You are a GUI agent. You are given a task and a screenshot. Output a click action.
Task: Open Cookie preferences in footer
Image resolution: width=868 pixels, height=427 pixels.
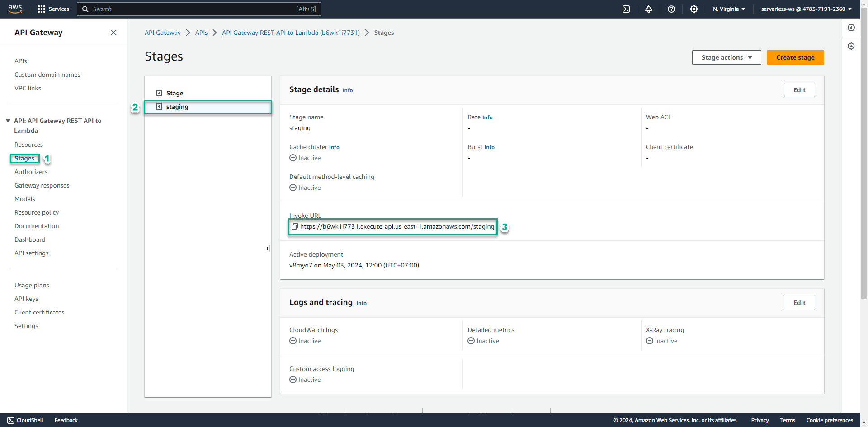(830, 420)
